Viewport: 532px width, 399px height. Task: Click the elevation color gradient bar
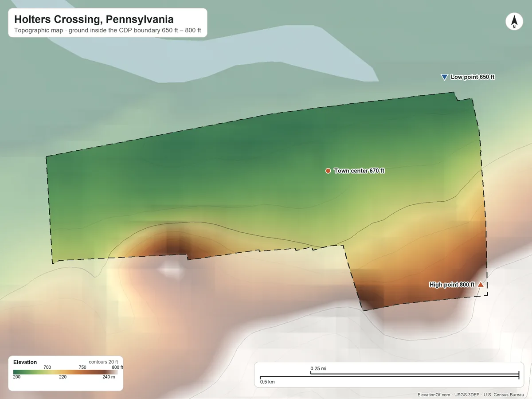point(66,372)
